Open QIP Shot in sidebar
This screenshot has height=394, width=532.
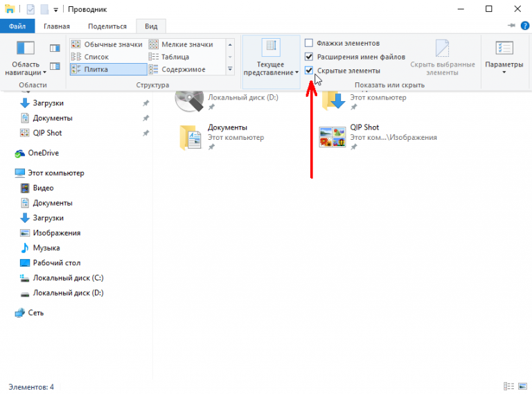[x=47, y=133]
